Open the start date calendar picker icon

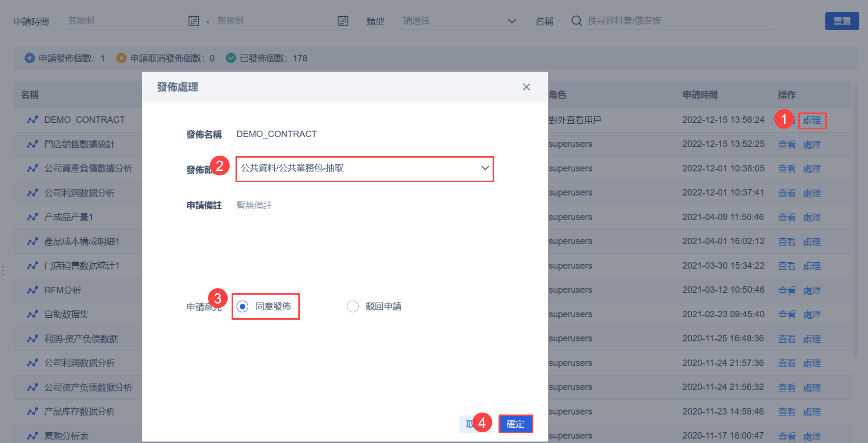coord(194,21)
